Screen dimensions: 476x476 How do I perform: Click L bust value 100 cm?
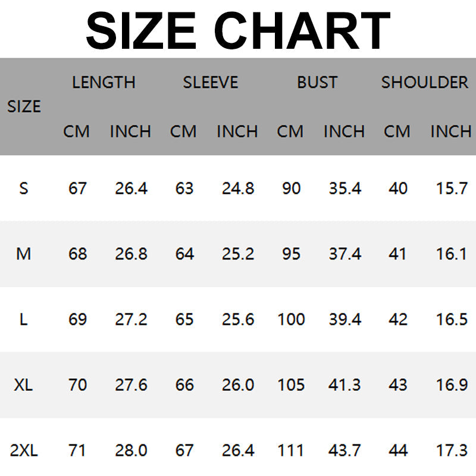[x=291, y=320]
